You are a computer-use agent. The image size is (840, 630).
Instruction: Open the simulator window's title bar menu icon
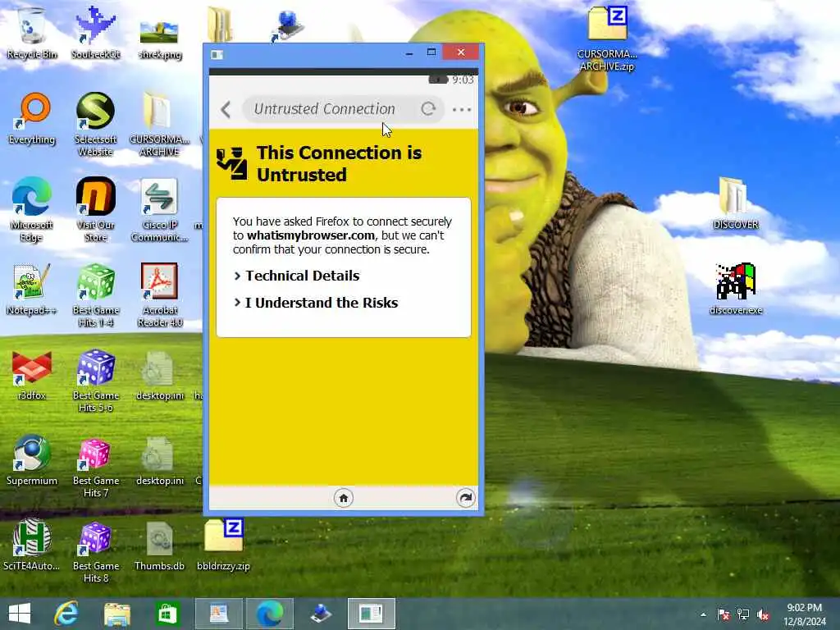click(x=217, y=54)
